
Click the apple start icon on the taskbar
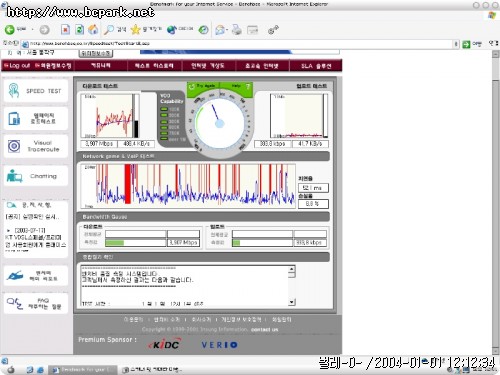11,369
